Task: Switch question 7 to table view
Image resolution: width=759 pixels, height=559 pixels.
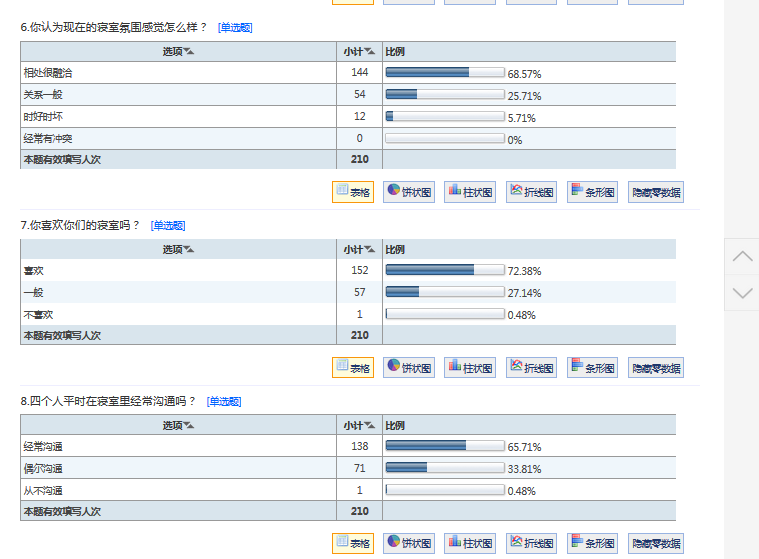Action: (x=353, y=368)
